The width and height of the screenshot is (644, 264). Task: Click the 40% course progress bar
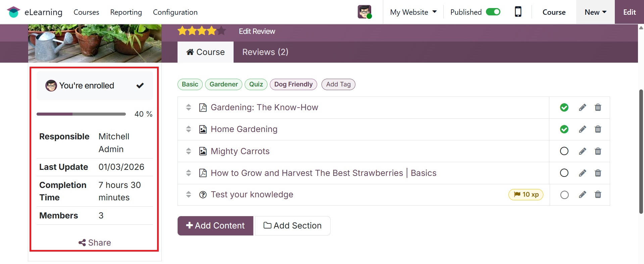[81, 114]
